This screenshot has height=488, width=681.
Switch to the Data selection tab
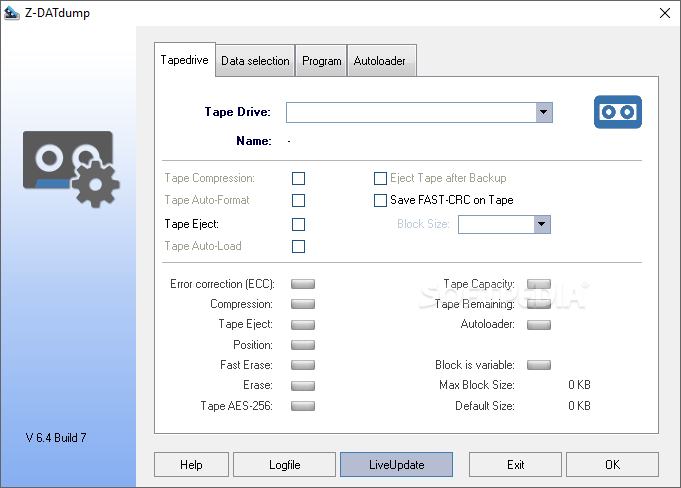[255, 61]
